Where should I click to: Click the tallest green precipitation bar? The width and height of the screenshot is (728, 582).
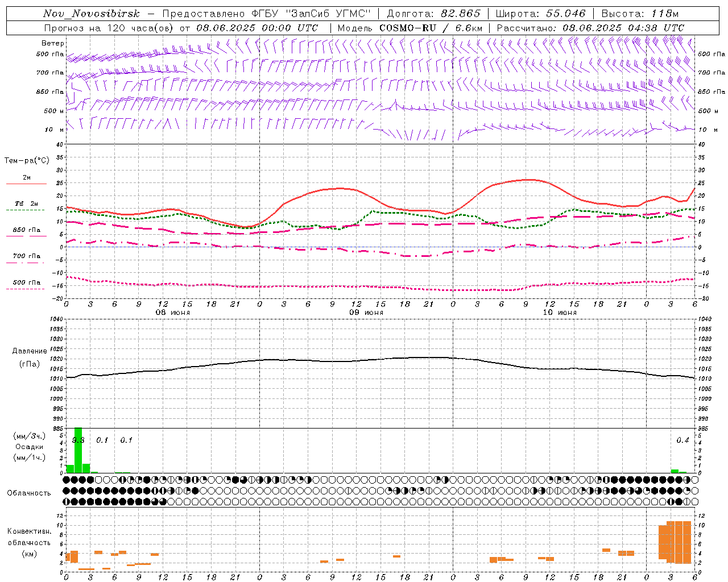pos(78,450)
